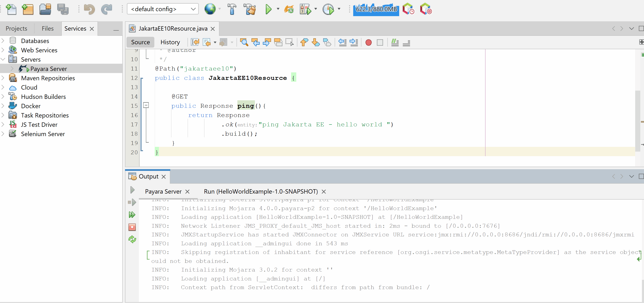Click the Open Web Browser globe icon
Image resolution: width=644 pixels, height=303 pixels.
[x=210, y=10]
